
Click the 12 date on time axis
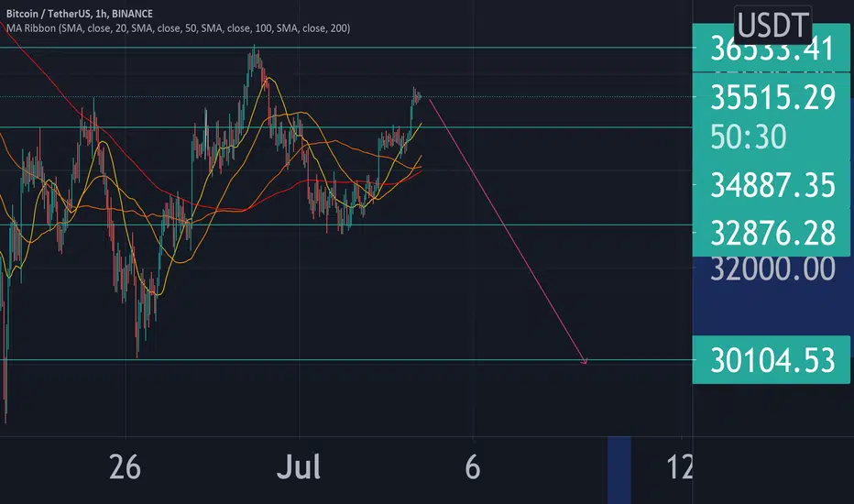680,467
